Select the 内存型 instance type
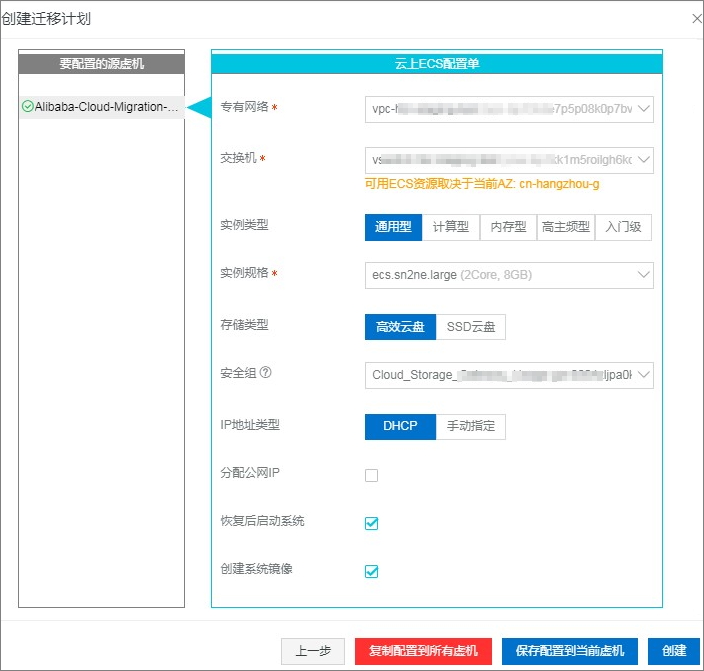 click(x=508, y=227)
